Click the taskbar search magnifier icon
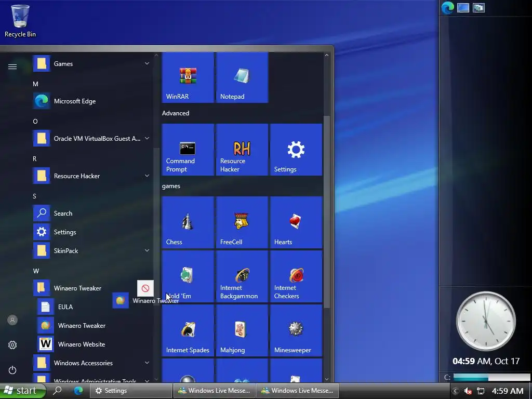Screen dimensions: 532x399 pos(58,391)
